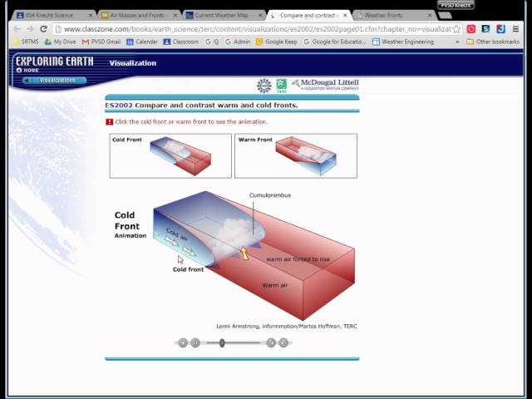Image resolution: width=532 pixels, height=399 pixels.
Task: Click the 'Cold front' label below the diagram
Action: tap(189, 269)
